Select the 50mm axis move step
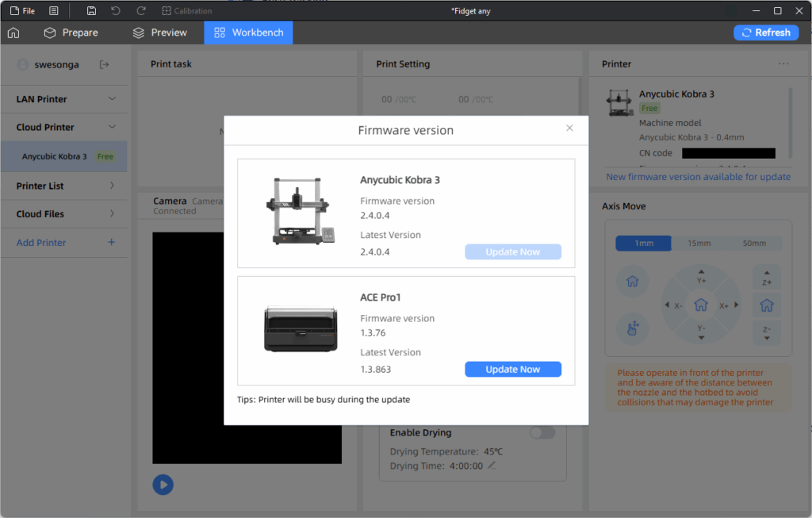The image size is (812, 518). [x=754, y=244]
